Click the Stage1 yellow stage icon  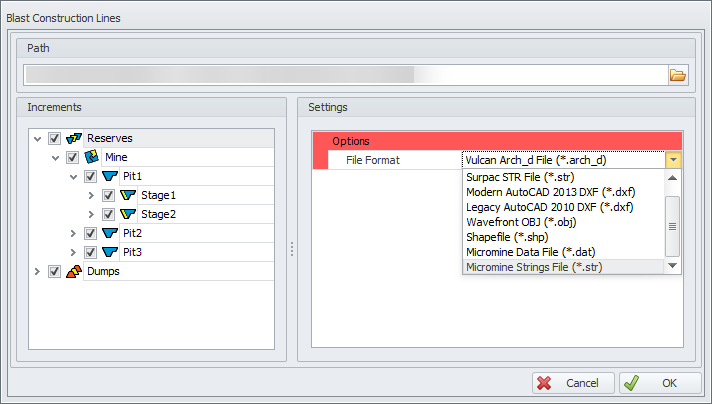128,195
